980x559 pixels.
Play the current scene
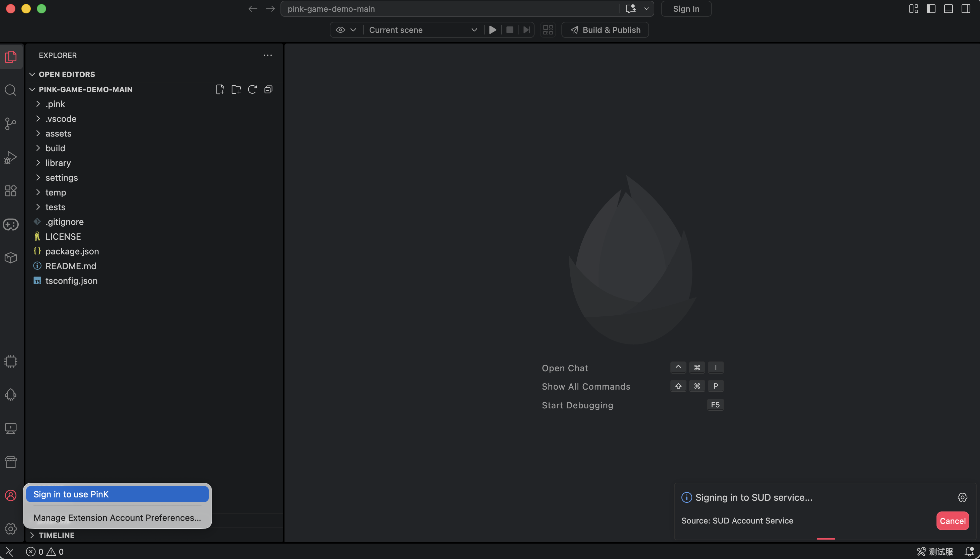[493, 30]
